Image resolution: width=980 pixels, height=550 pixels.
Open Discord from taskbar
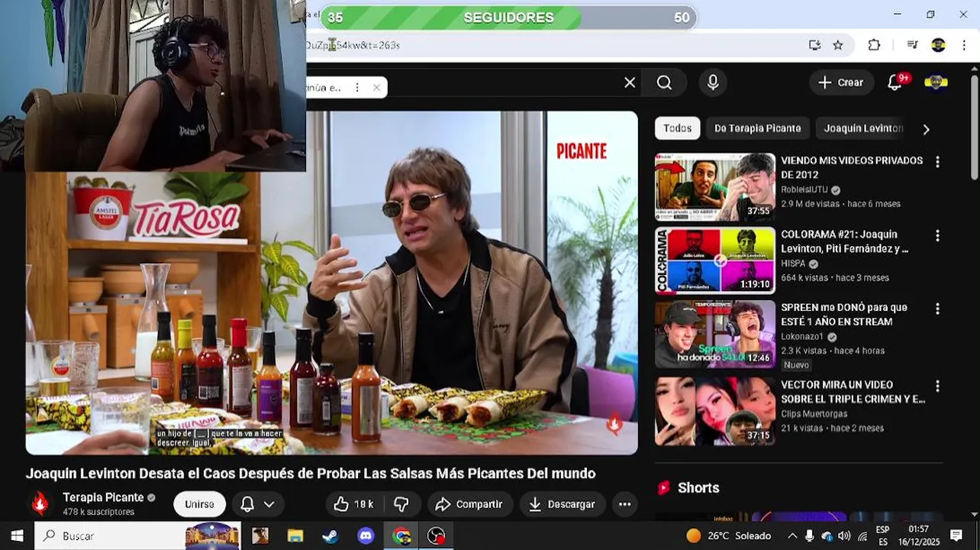pyautogui.click(x=366, y=535)
